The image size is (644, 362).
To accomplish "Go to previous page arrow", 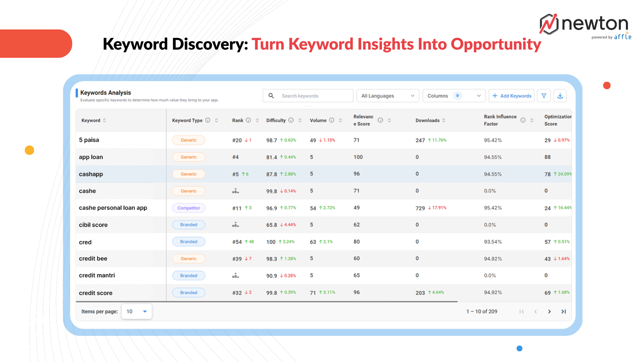I will 536,312.
